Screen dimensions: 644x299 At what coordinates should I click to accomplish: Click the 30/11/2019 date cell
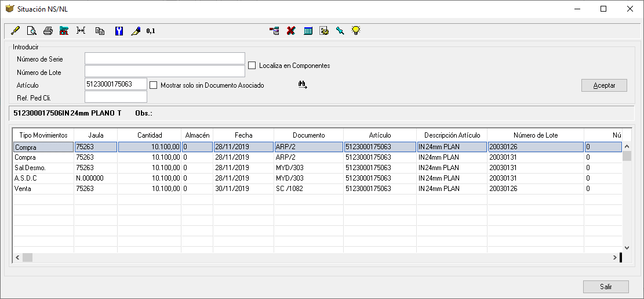(243, 189)
